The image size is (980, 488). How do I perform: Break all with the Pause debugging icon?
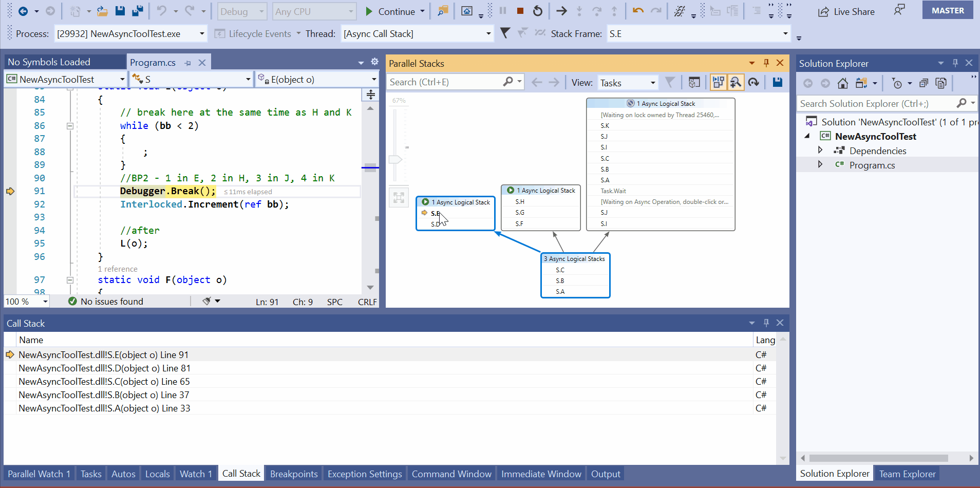pos(503,10)
